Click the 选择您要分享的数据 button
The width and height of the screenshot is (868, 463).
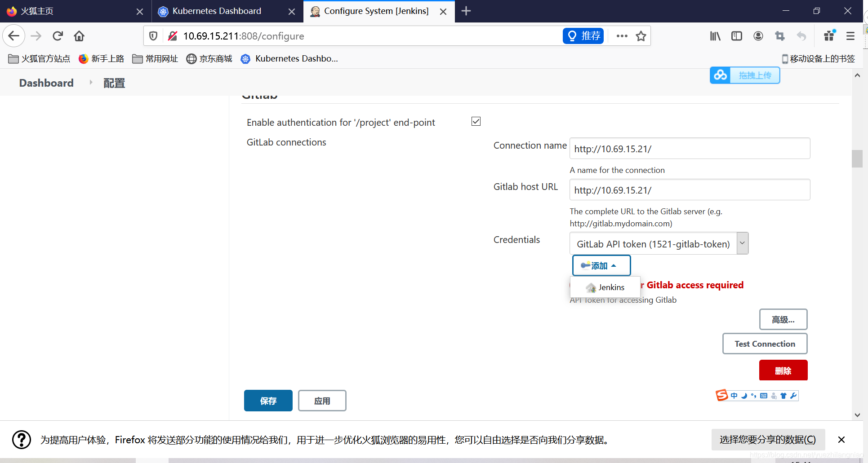(x=768, y=440)
